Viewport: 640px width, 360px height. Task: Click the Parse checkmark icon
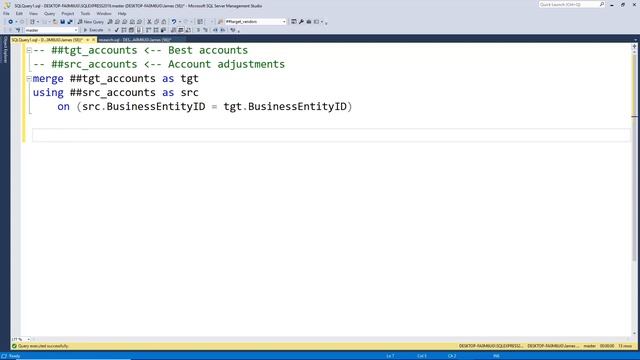coord(117,30)
